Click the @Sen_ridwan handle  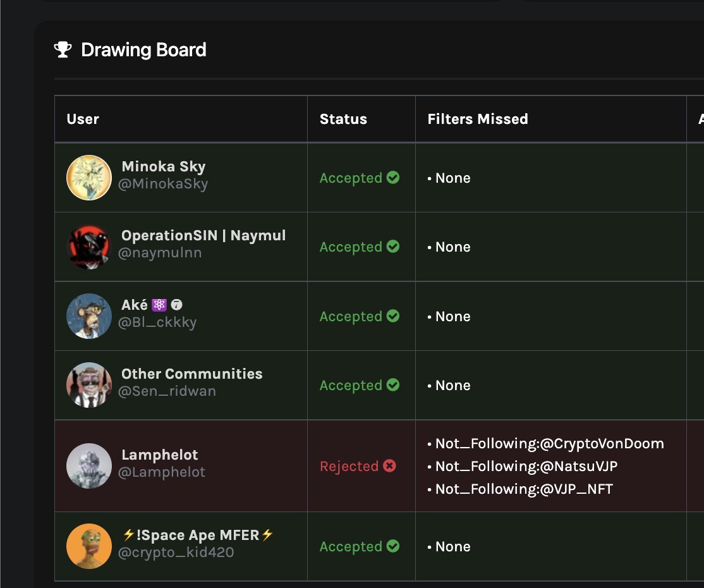(167, 391)
